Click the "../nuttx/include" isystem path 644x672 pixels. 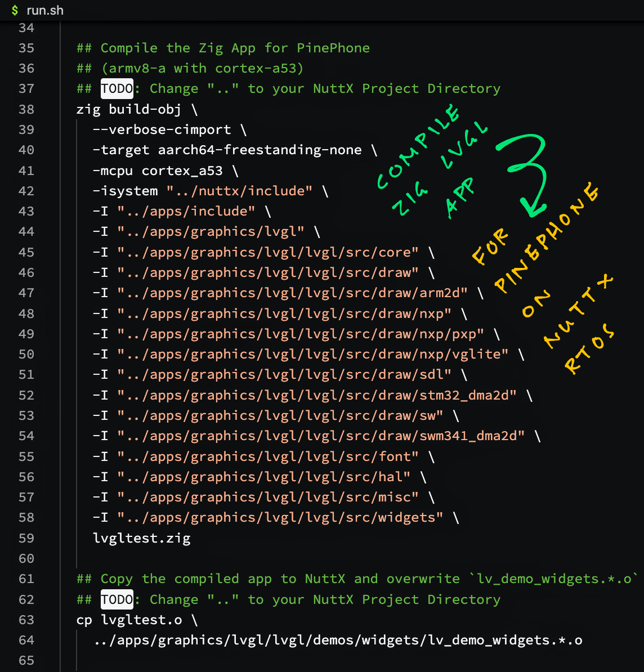[239, 191]
